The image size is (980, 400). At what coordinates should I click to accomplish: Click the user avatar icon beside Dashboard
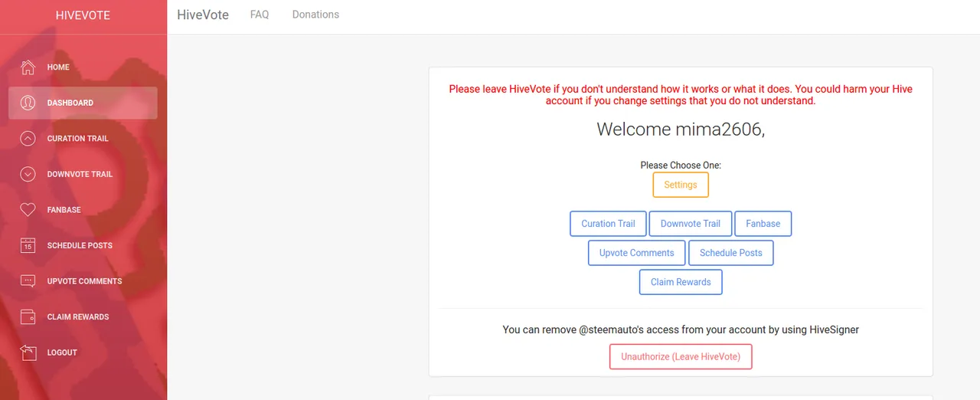[x=28, y=103]
